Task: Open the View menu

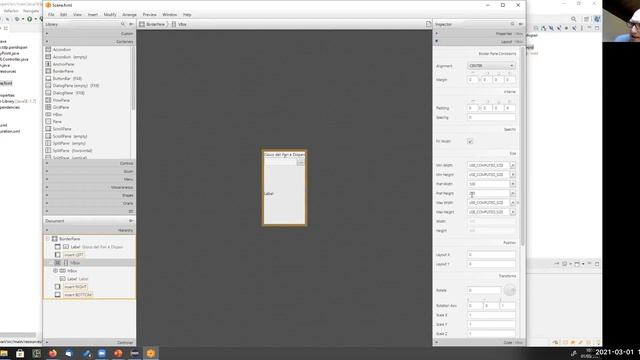Action: tap(77, 15)
